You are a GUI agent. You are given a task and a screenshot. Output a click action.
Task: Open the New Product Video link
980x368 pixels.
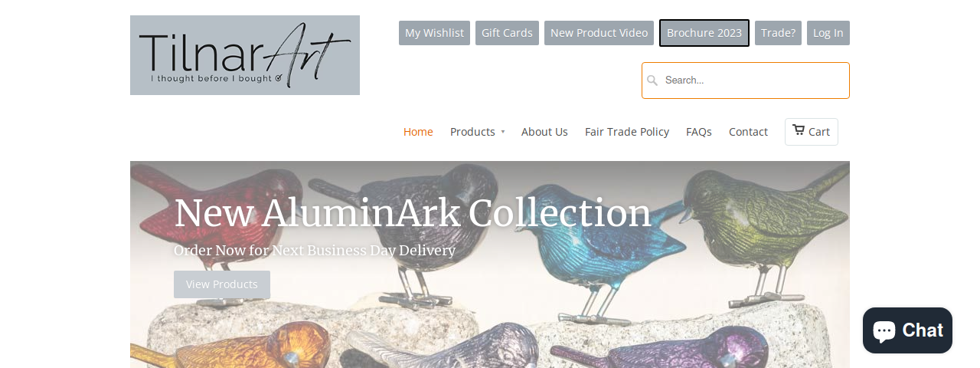[599, 33]
